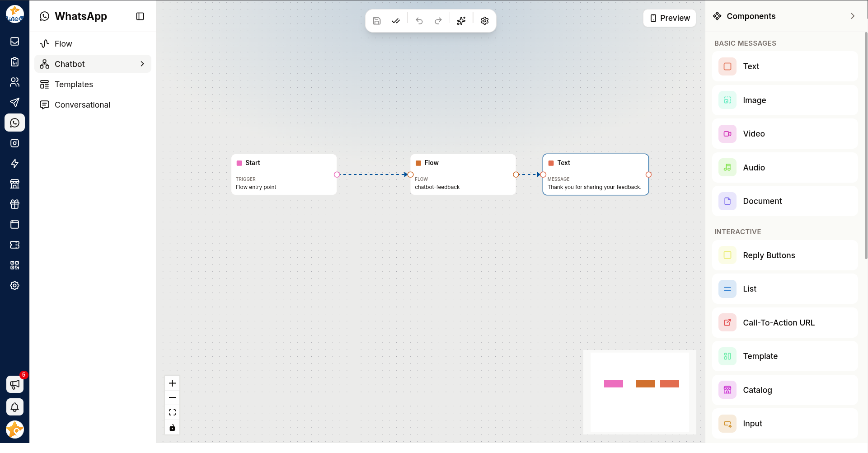The image size is (868, 453).
Task: Open the inbox icon in the left rail
Action: tap(15, 42)
